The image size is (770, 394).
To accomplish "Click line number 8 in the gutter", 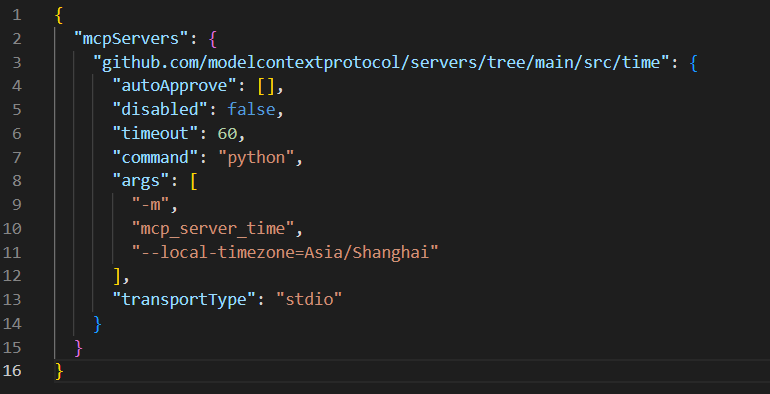I will pyautogui.click(x=17, y=181).
